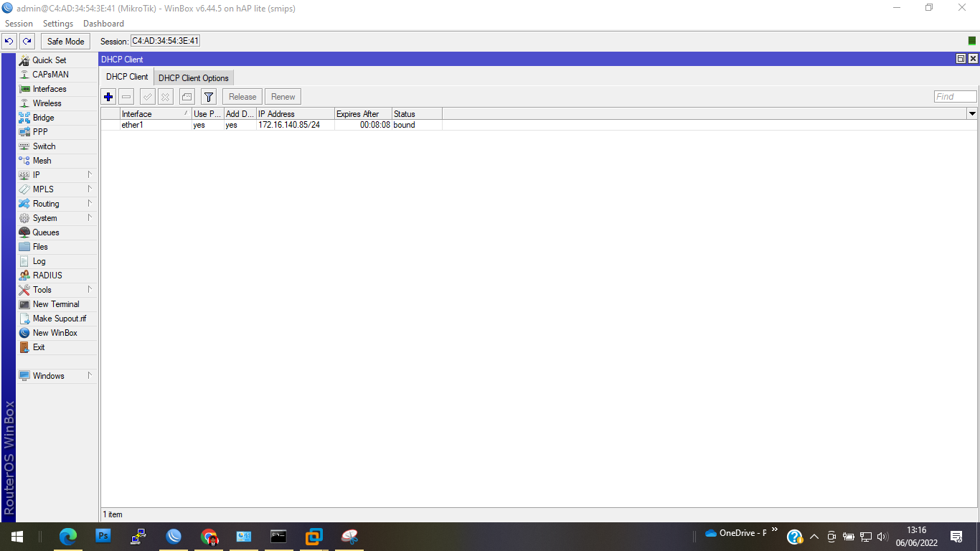Sort by the IP Address column header
Image resolution: width=980 pixels, height=551 pixels.
pos(296,114)
